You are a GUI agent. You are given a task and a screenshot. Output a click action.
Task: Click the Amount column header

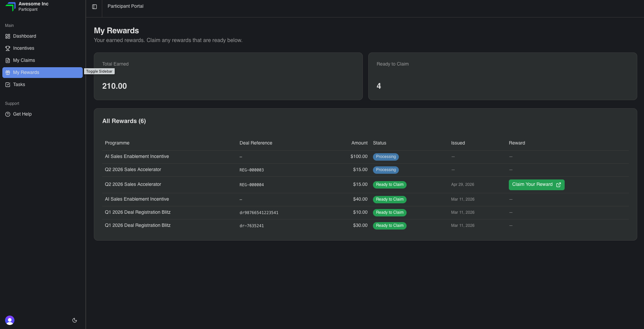click(x=359, y=143)
